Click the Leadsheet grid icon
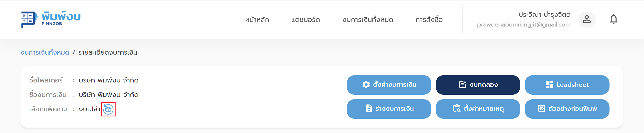The height and width of the screenshot is (133, 644). [x=550, y=85]
